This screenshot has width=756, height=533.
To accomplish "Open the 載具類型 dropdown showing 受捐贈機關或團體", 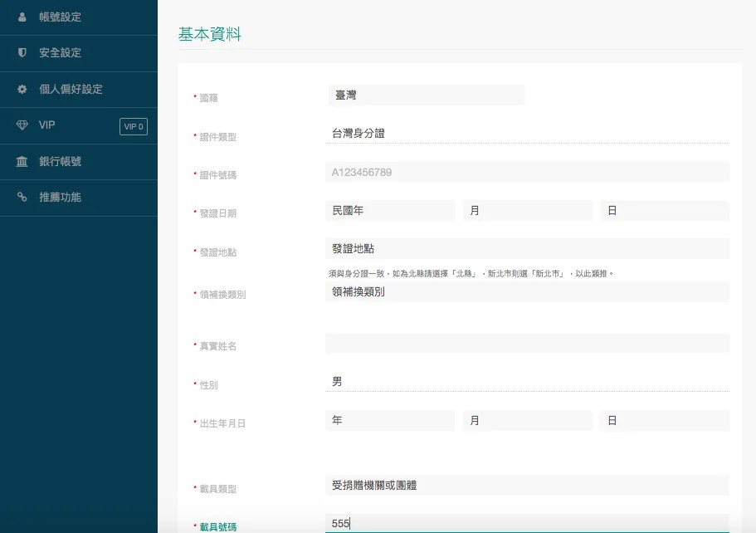I will point(528,485).
